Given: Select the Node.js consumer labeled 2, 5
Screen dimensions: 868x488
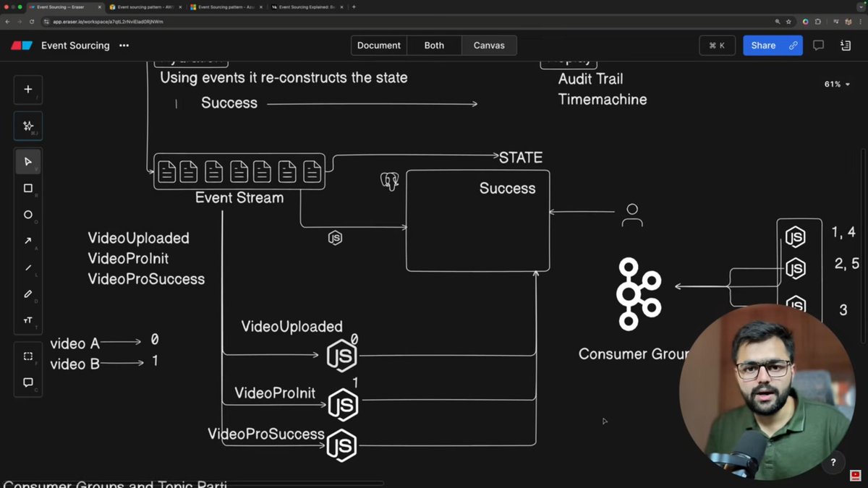Looking at the screenshot, I should [x=796, y=269].
